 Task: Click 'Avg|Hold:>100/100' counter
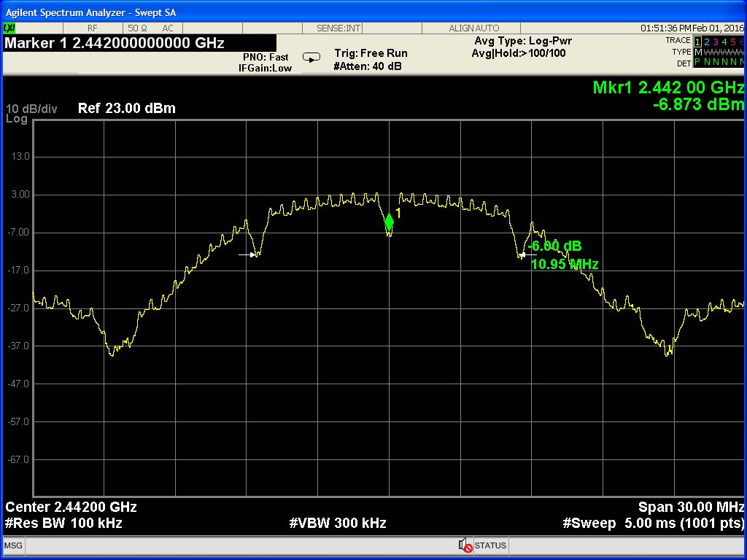click(519, 52)
